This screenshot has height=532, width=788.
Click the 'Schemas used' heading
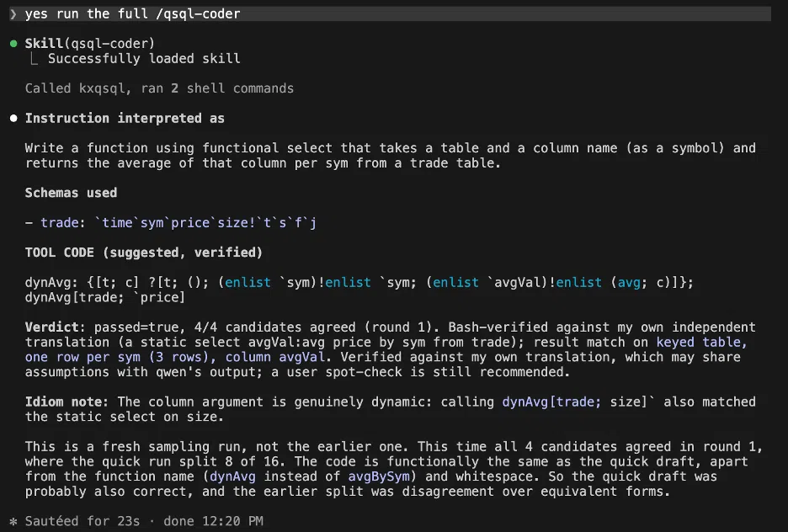(71, 193)
